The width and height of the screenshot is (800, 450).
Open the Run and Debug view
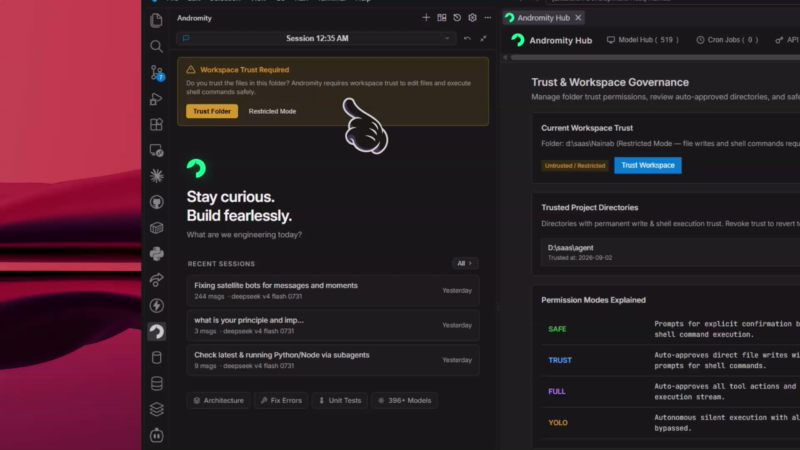coord(157,99)
